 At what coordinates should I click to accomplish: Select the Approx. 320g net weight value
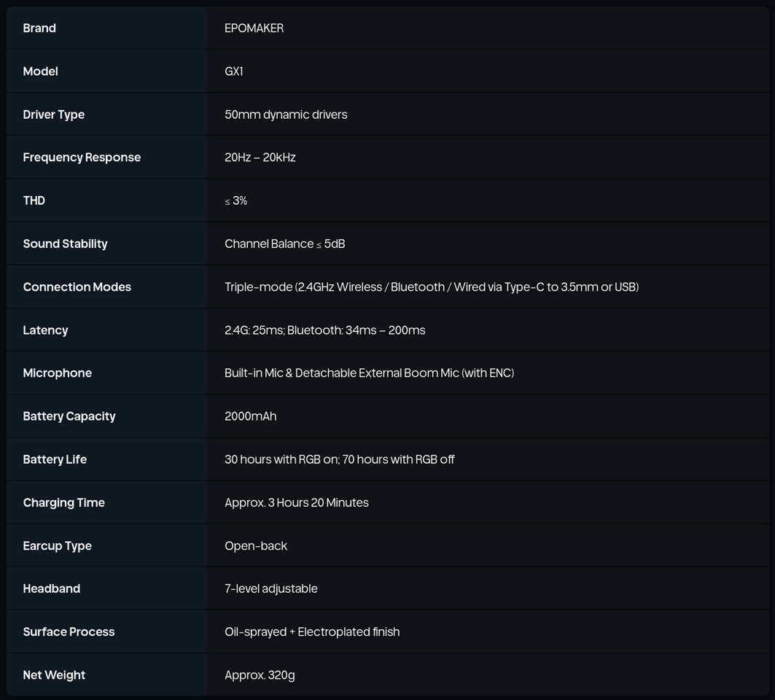260,675
